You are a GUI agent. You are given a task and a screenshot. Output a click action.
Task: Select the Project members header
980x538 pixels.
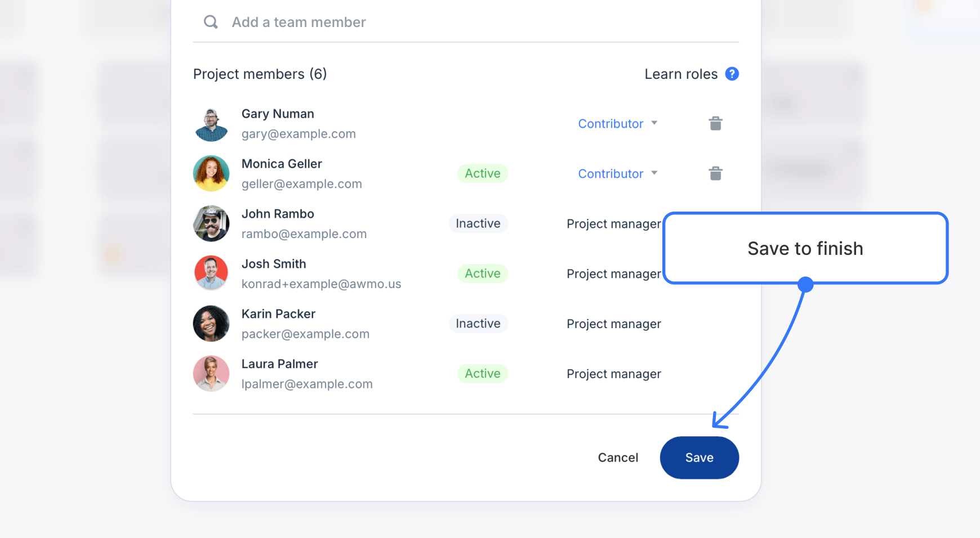pyautogui.click(x=260, y=74)
